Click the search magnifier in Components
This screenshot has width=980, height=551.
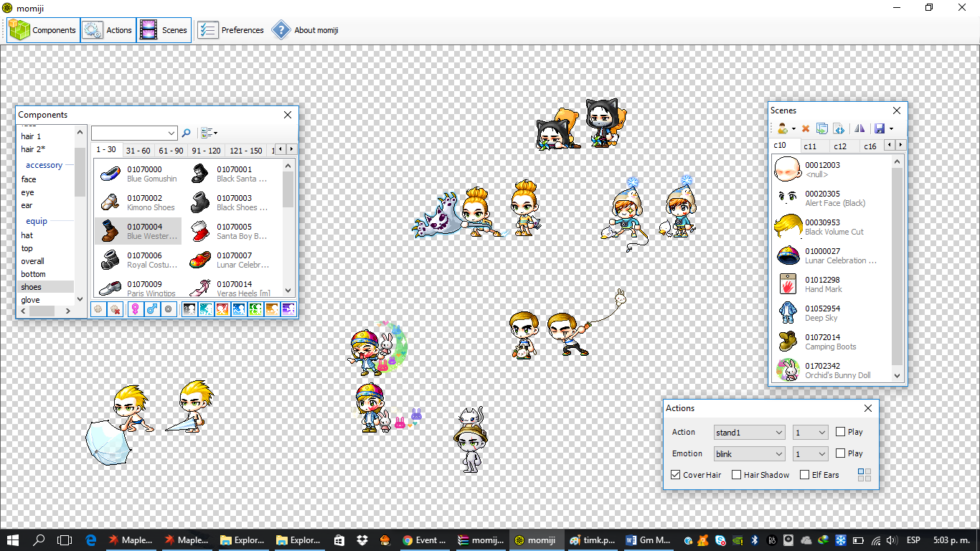tap(187, 133)
